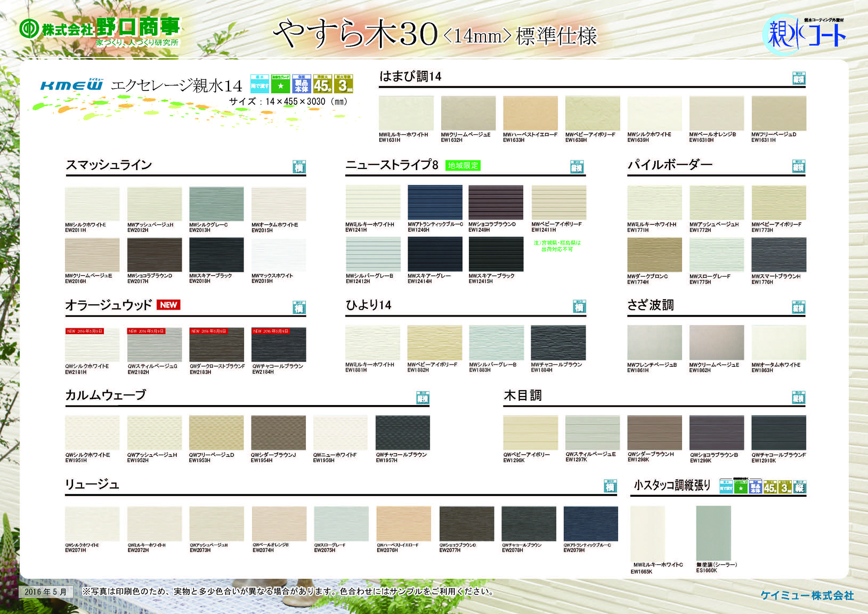The image size is (868, 614).
Task: Select the EW2013H シルクグレー swatch
Action: pyautogui.click(x=216, y=204)
